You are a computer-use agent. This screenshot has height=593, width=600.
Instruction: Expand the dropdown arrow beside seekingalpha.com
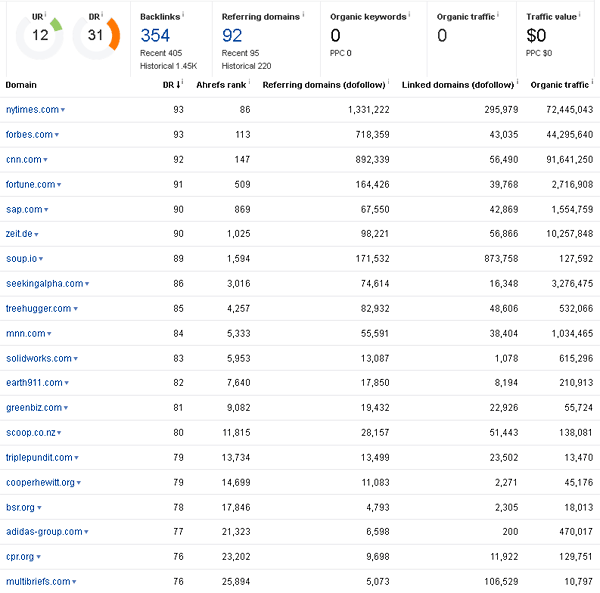(x=87, y=284)
